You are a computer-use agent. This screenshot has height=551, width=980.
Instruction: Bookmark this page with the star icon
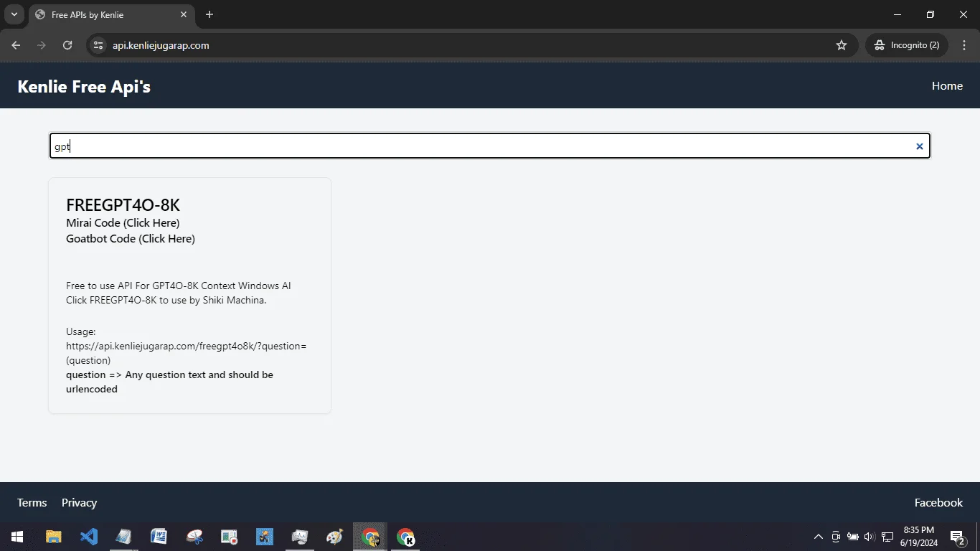click(x=842, y=45)
